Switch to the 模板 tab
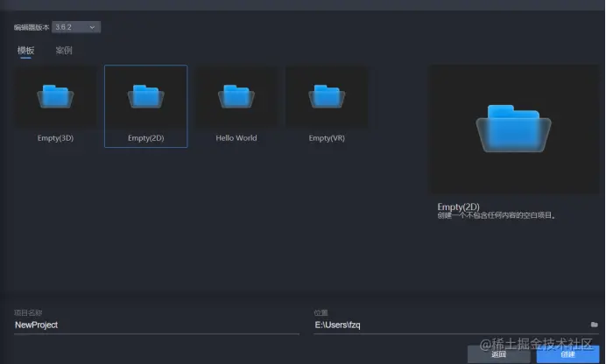This screenshot has height=364, width=606. pyautogui.click(x=25, y=51)
